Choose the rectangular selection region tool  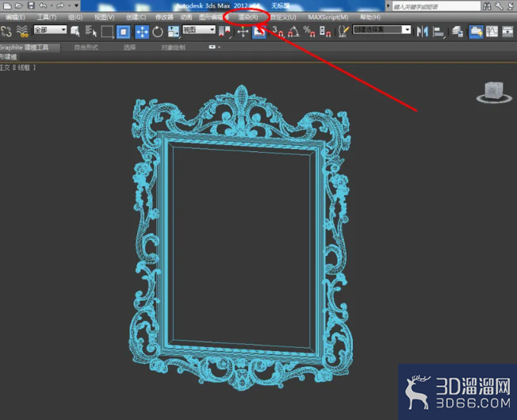(107, 32)
